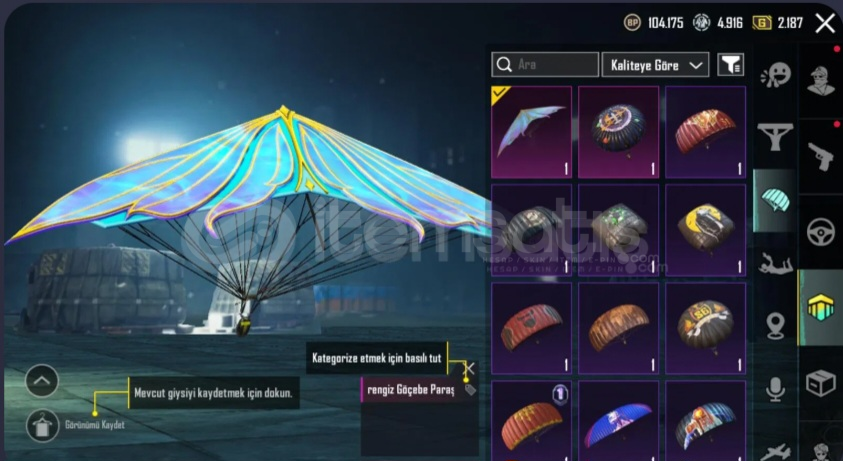This screenshot has width=843, height=461.
Task: Open the firearm skins pistol icon
Action: point(821,157)
